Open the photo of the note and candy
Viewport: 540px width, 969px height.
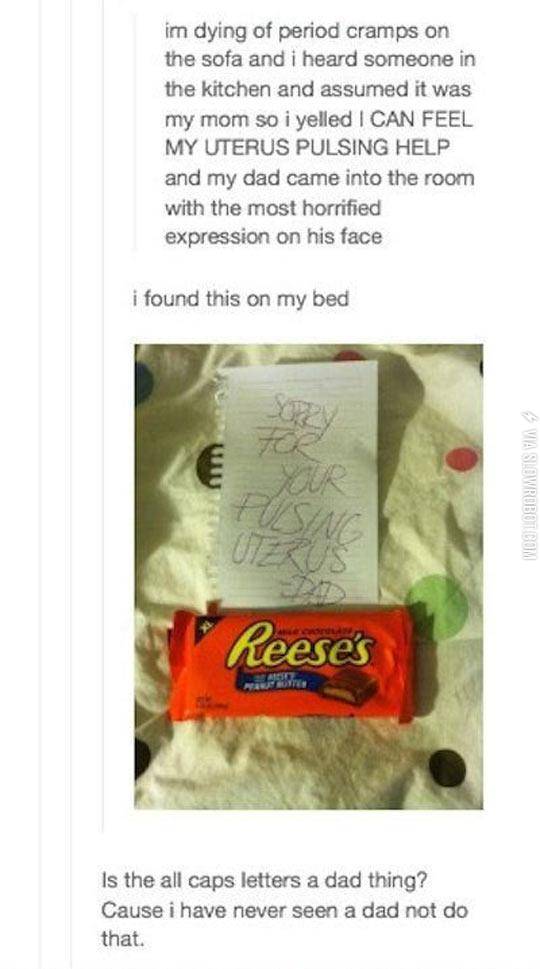pos(309,577)
